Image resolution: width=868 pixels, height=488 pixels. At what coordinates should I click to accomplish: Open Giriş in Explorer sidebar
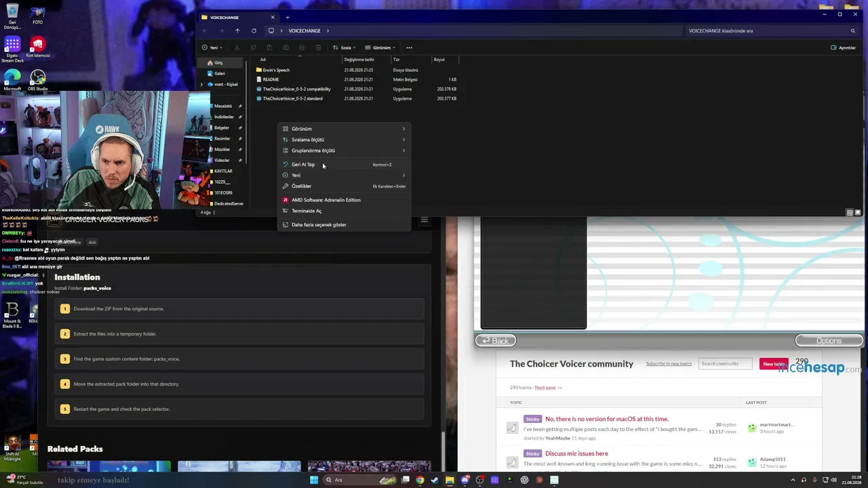click(x=218, y=63)
